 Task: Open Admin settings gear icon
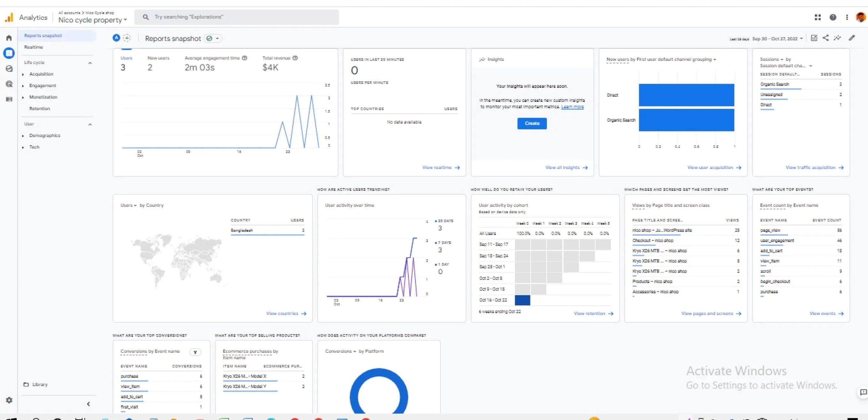(x=9, y=400)
